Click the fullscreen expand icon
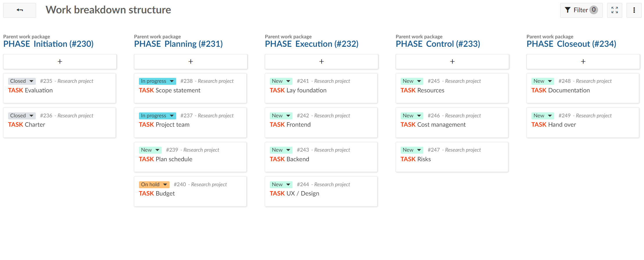The height and width of the screenshot is (260, 644). pyautogui.click(x=615, y=10)
